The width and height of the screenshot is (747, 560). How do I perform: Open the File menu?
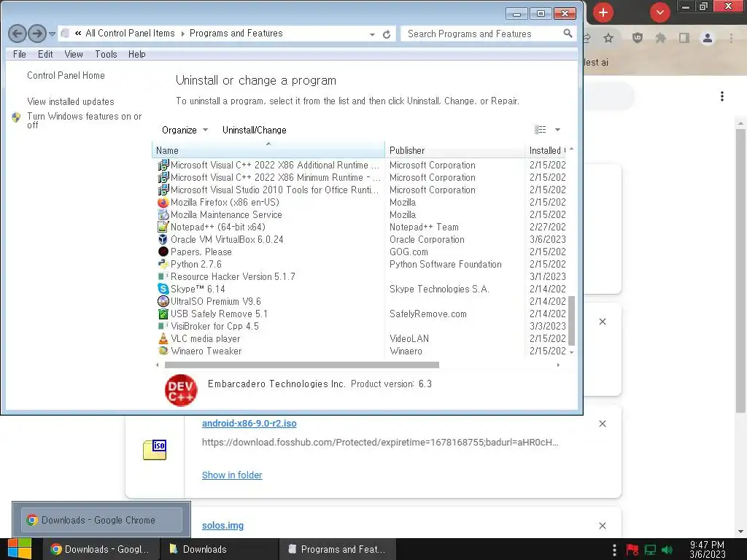[x=20, y=54]
